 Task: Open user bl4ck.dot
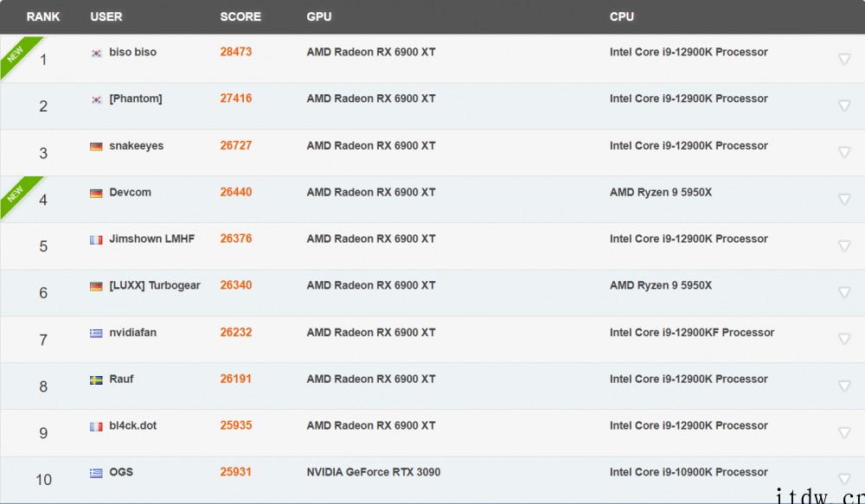pos(133,425)
